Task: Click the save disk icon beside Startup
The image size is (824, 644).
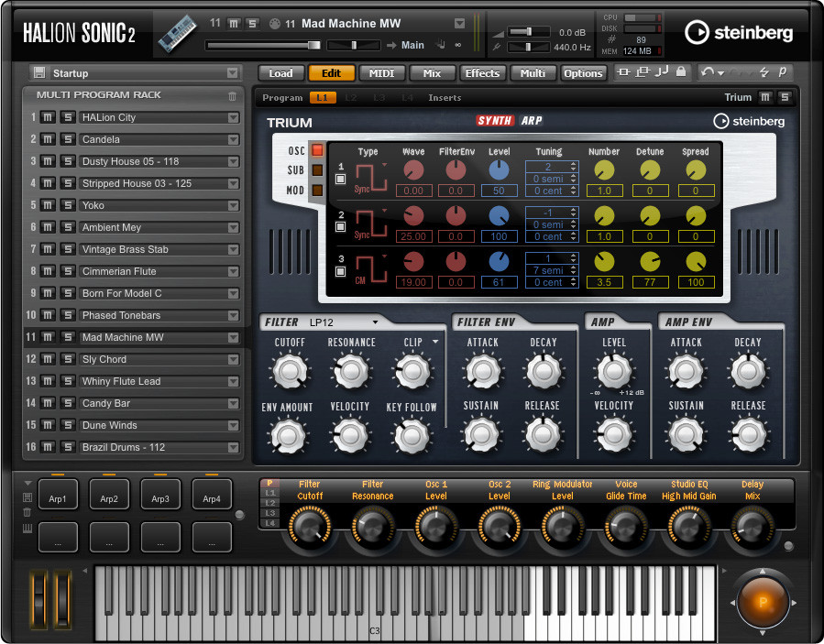Action: (38, 72)
